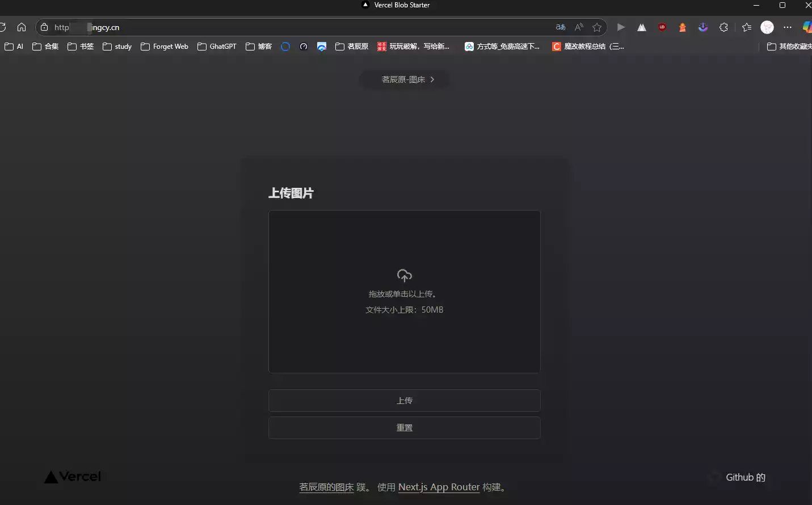This screenshot has height=505, width=812.
Task: Open the browser settings ellipsis menu
Action: coord(788,27)
